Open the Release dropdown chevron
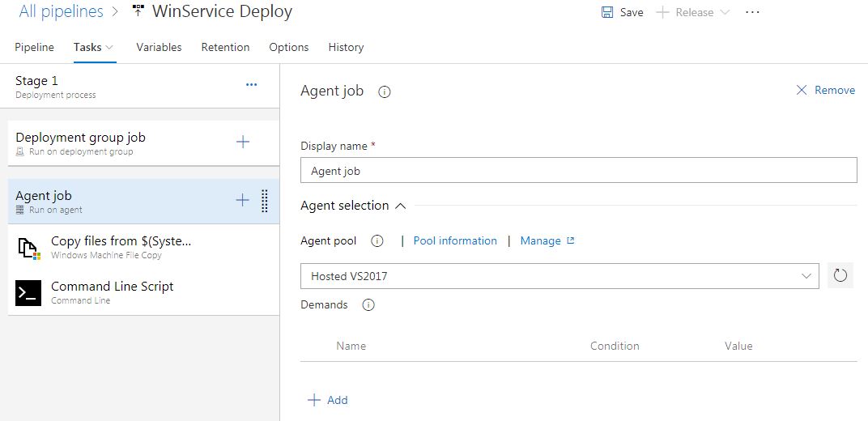 [724, 12]
